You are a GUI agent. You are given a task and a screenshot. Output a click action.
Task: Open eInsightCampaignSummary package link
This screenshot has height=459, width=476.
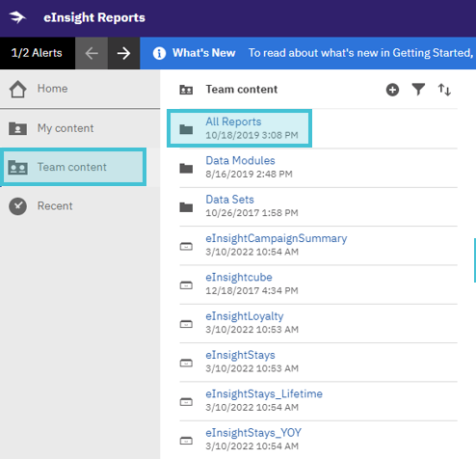click(x=277, y=238)
